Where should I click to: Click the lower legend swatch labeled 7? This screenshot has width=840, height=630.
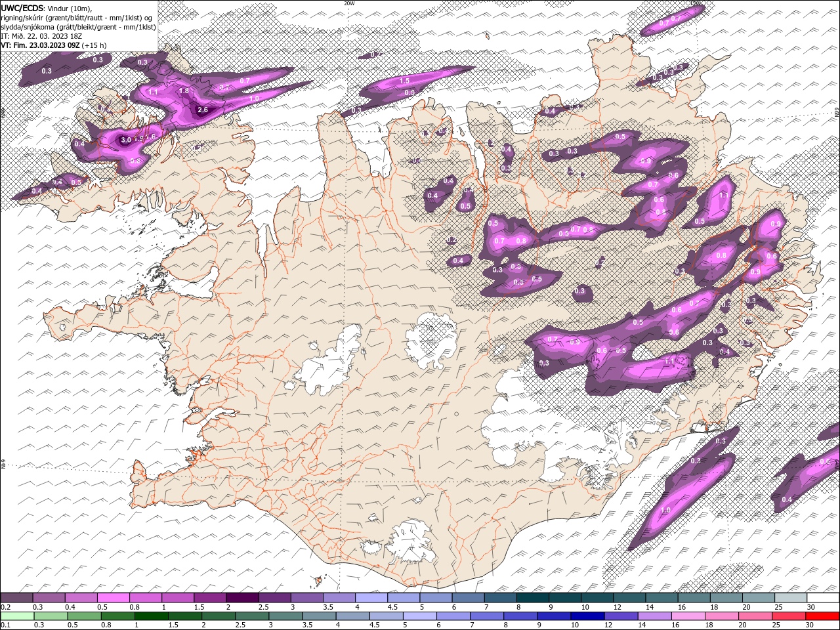click(486, 616)
